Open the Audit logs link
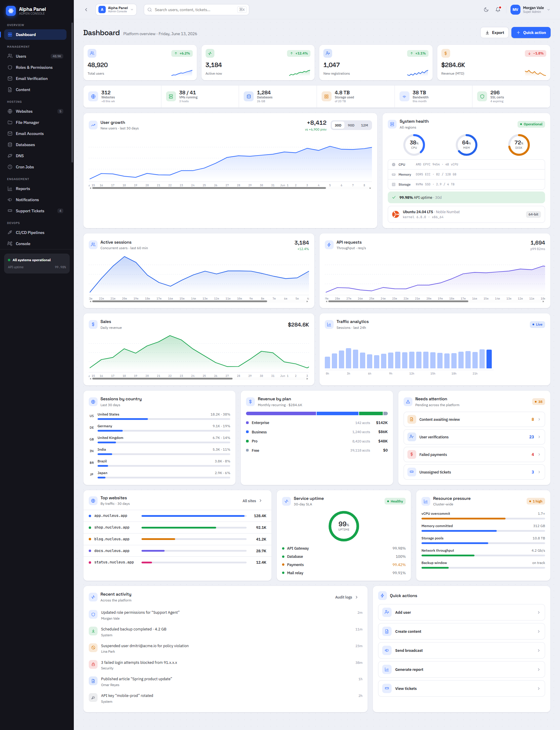Viewport: 560px width, 730px height. [x=346, y=597]
